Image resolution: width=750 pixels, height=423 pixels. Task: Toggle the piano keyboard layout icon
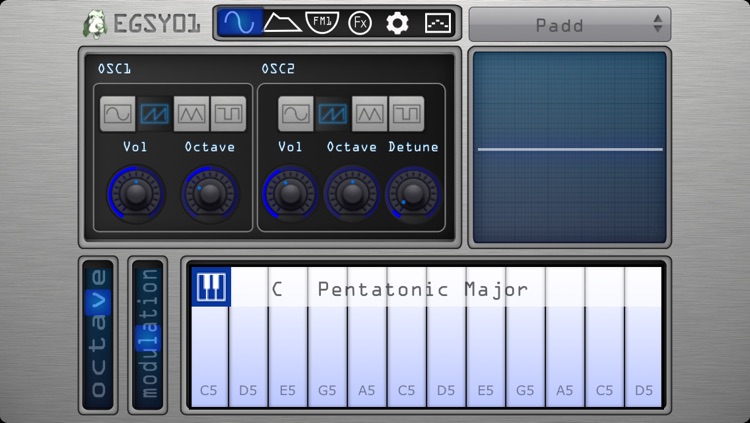(x=211, y=287)
